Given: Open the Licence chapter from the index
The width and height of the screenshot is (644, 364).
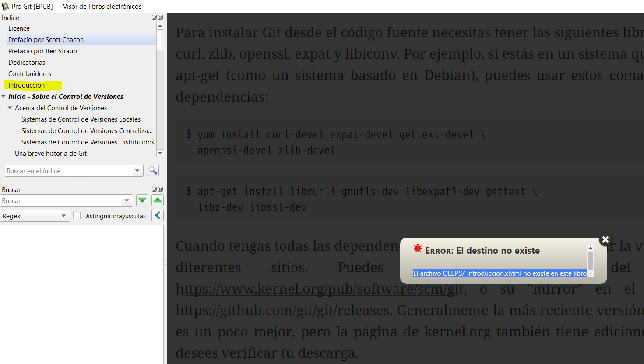Looking at the screenshot, I should click(x=19, y=28).
